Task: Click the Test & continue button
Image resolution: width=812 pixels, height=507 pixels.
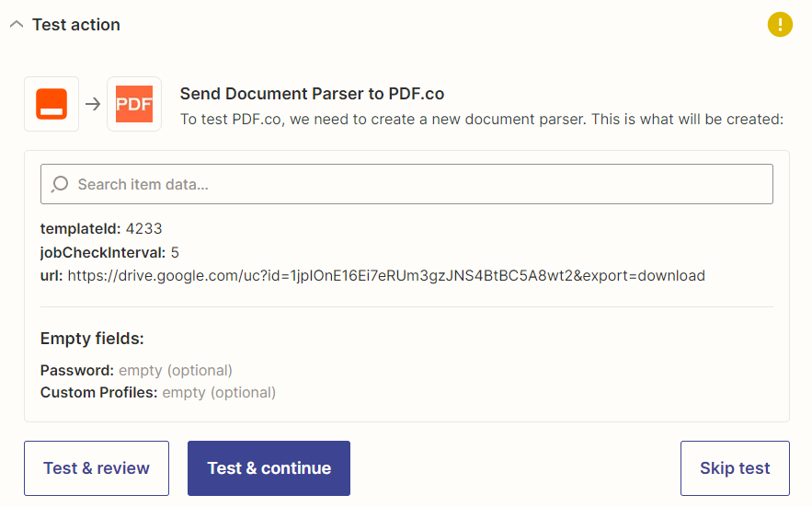Action: (269, 468)
